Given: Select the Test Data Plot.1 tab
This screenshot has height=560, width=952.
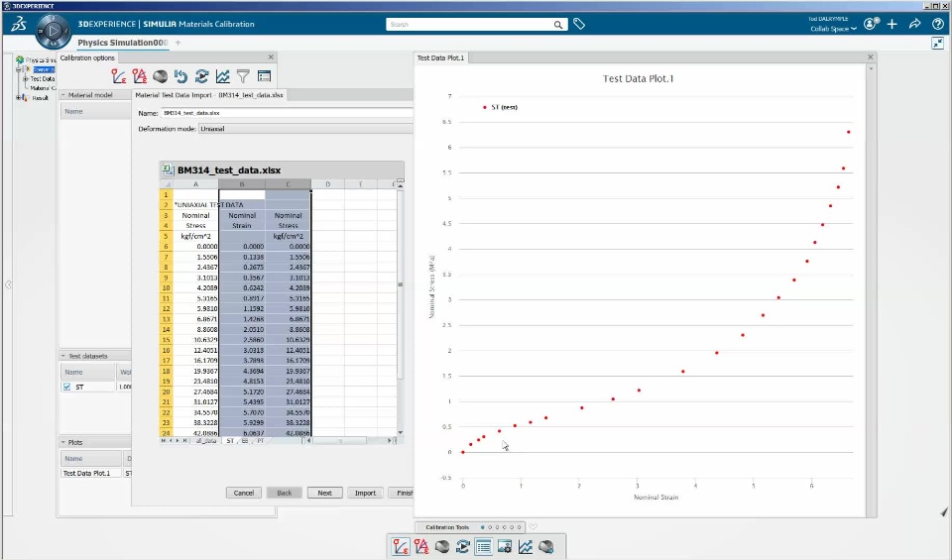Looking at the screenshot, I should click(440, 57).
